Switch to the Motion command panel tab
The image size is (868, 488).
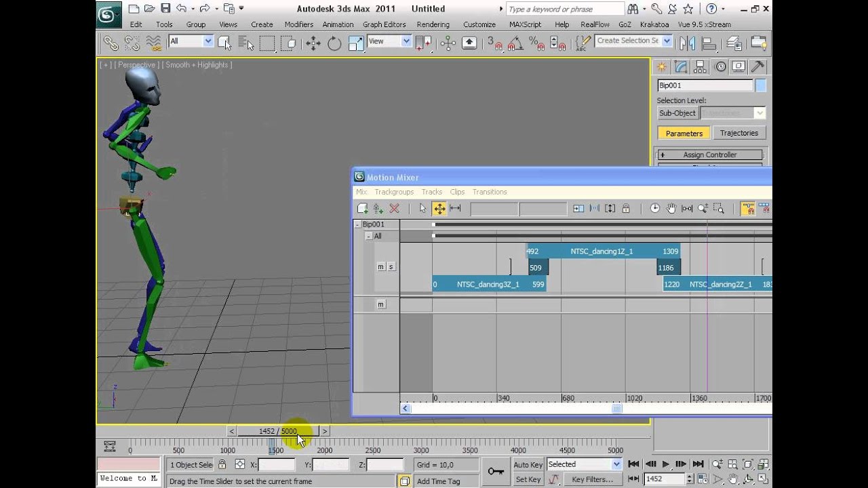click(x=719, y=66)
